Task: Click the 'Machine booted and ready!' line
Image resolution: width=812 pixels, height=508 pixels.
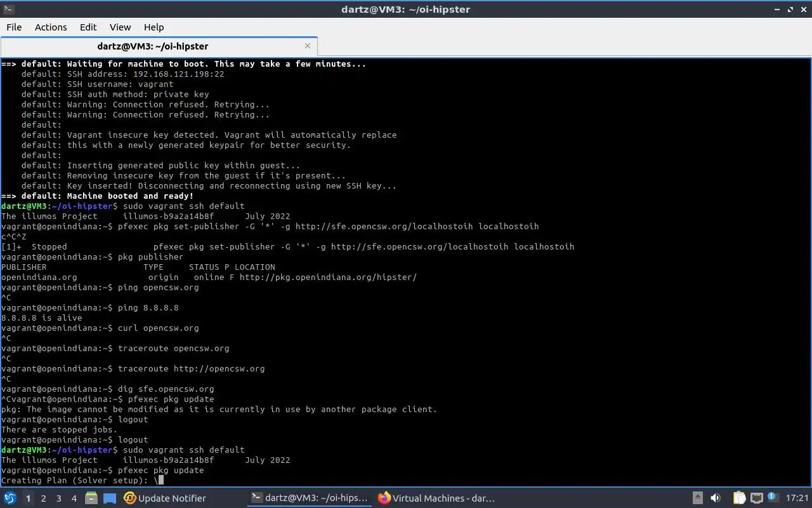Action: [97, 196]
